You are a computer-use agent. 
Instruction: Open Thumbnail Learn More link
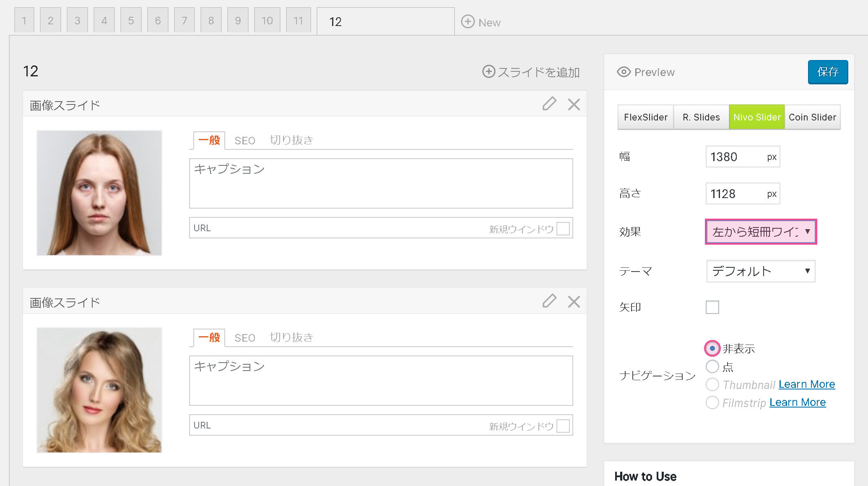click(806, 384)
